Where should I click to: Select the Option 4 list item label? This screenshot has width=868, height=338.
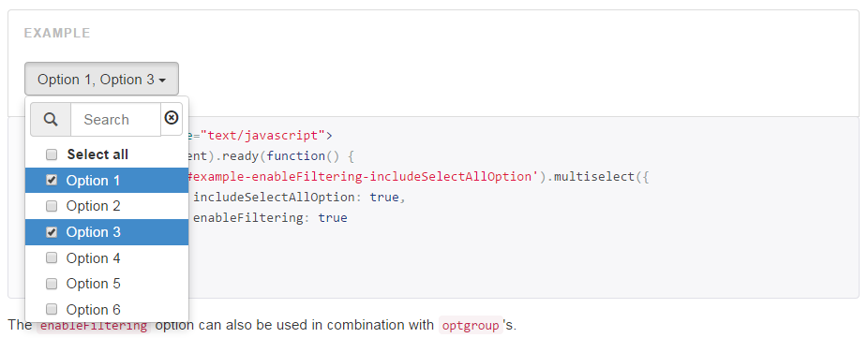coord(93,257)
